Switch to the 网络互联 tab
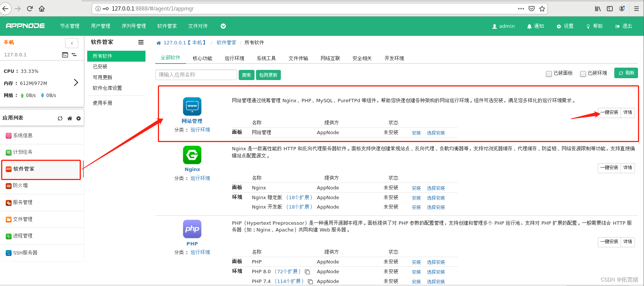 [330, 58]
